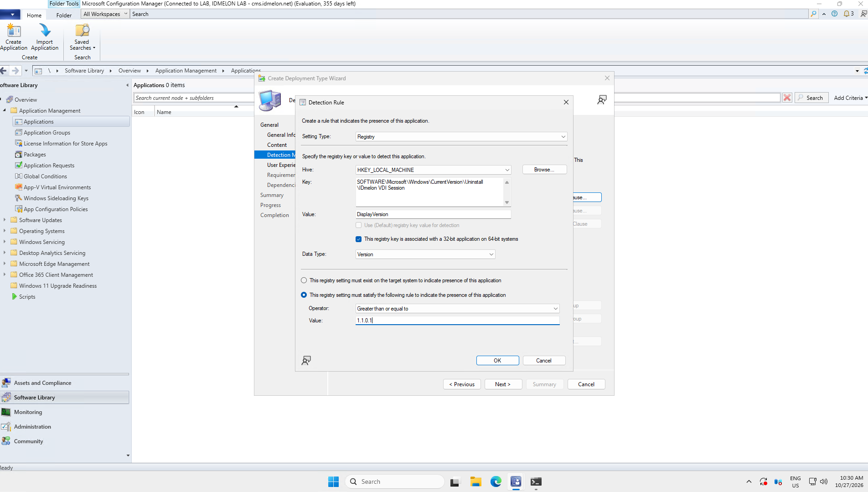This screenshot has width=868, height=492.
Task: Clear the search with red X icon
Action: (787, 98)
